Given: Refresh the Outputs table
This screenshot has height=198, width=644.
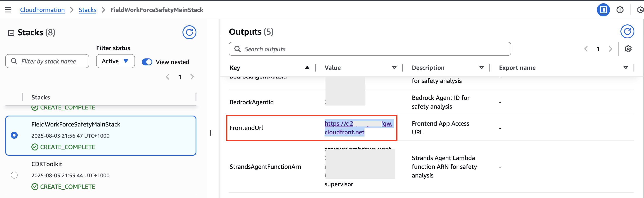Looking at the screenshot, I should click(627, 31).
